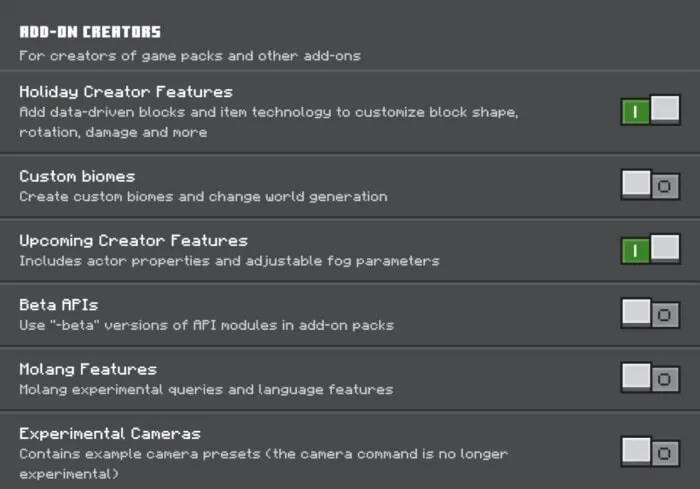Click the 'Use "-beta" versions' description text
This screenshot has width=700, height=489.
(x=206, y=325)
